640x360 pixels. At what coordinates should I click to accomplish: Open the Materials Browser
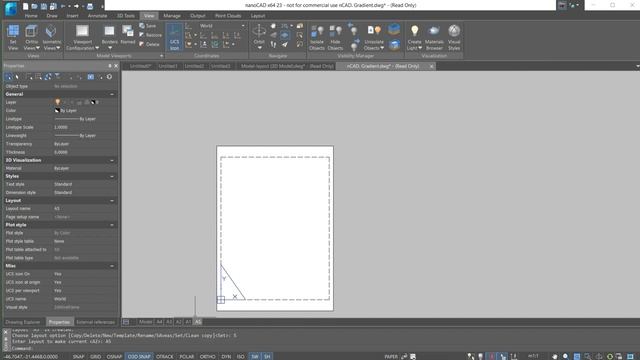[x=434, y=37]
